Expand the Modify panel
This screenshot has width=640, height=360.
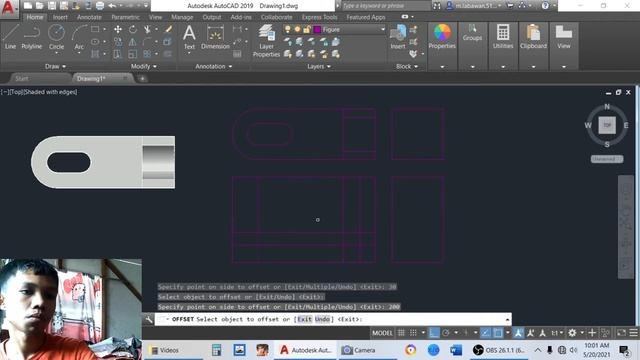[144, 66]
